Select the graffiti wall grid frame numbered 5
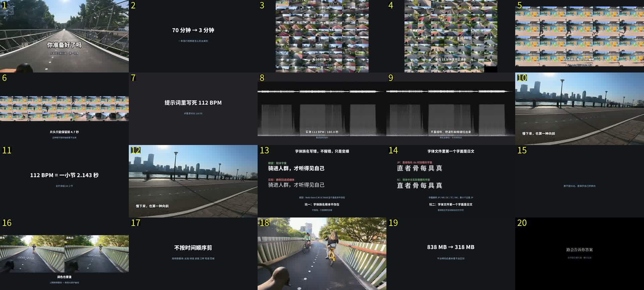The image size is (644, 290). 580,36
